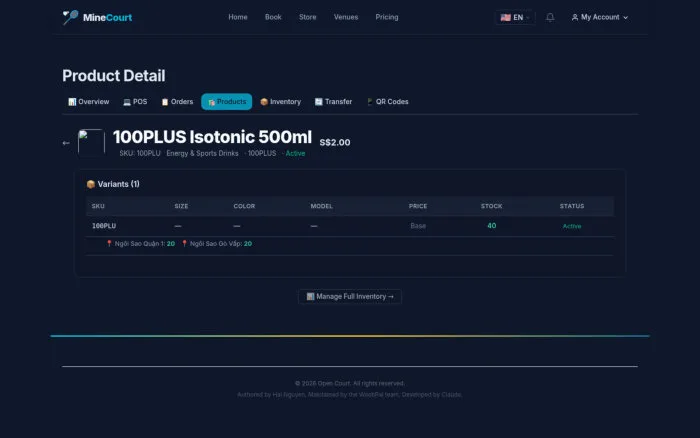Click the Variants (1) heading
The height and width of the screenshot is (438, 700).
(x=119, y=184)
